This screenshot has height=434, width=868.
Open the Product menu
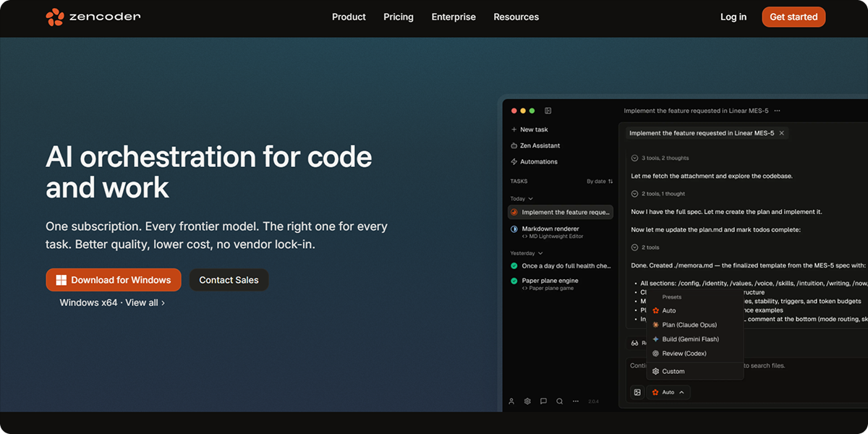tap(349, 17)
